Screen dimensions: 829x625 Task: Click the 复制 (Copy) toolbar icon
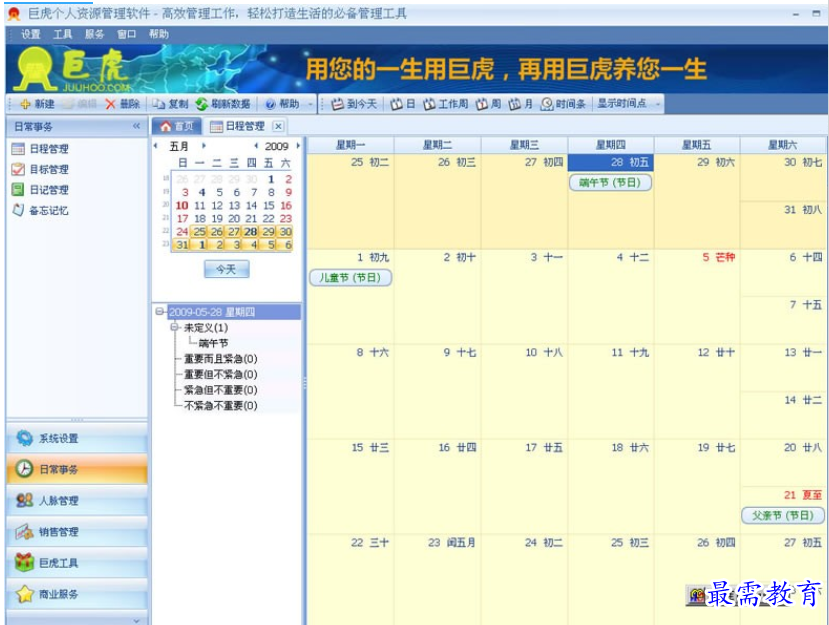click(x=159, y=104)
